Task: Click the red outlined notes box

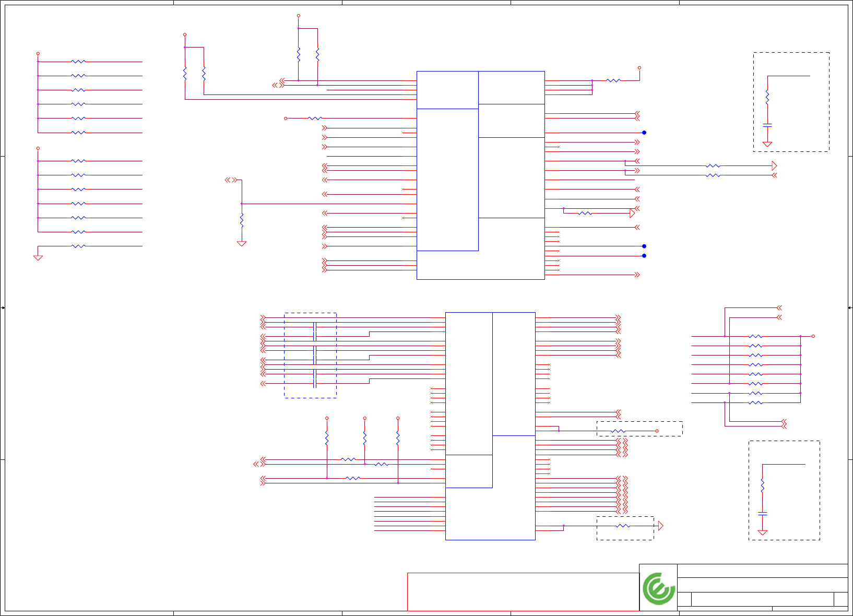Action: click(x=523, y=592)
